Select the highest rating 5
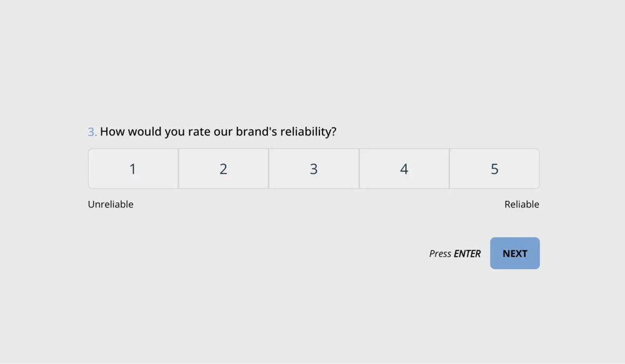Viewport: 625px width, 364px height. (494, 169)
